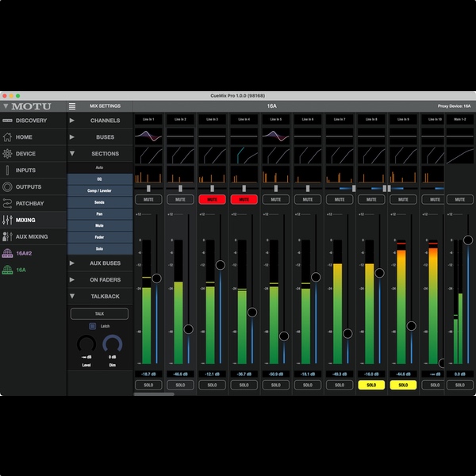Viewport: 476px width, 476px height.
Task: Disable solo on Line In 8
Action: tap(371, 385)
